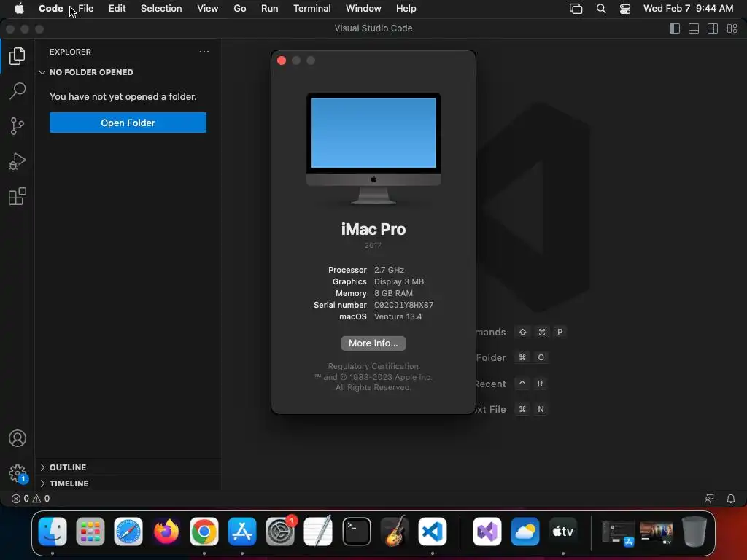The image size is (747, 560).
Task: Open Apple TV screenshot stack in Dock
Action: click(x=656, y=532)
